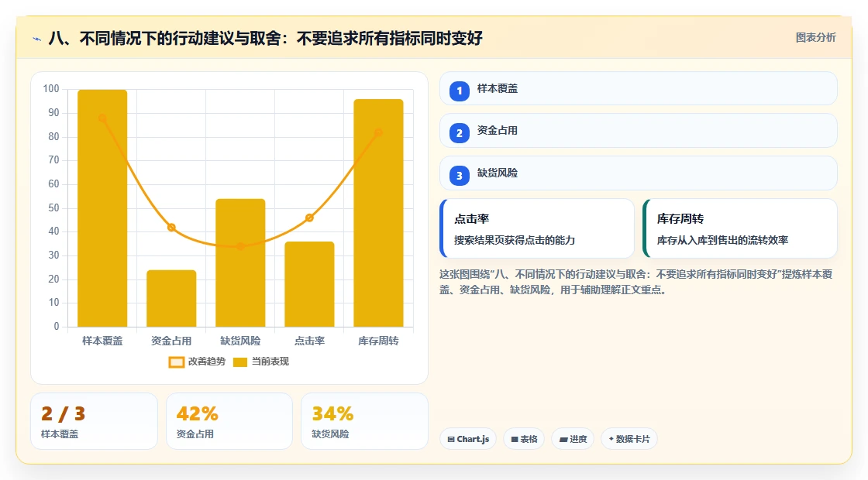Select the 缺货风险 list row
Viewport: 868px width, 480px height.
[x=639, y=173]
